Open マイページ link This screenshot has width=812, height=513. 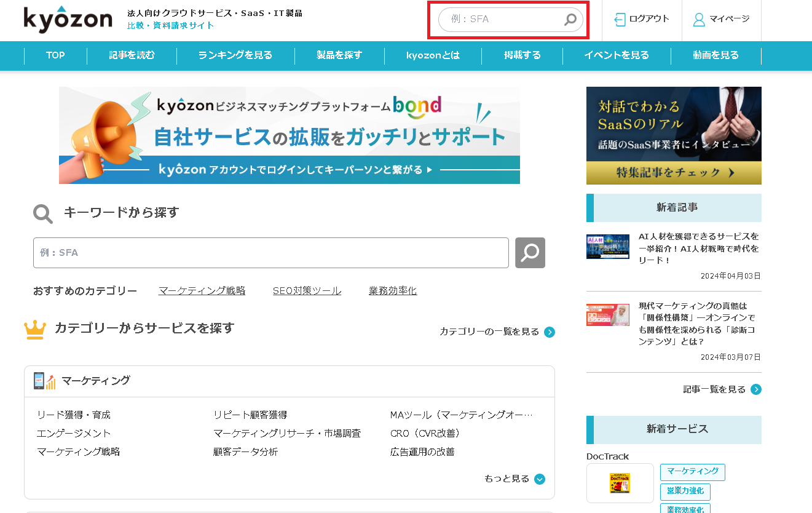point(730,19)
